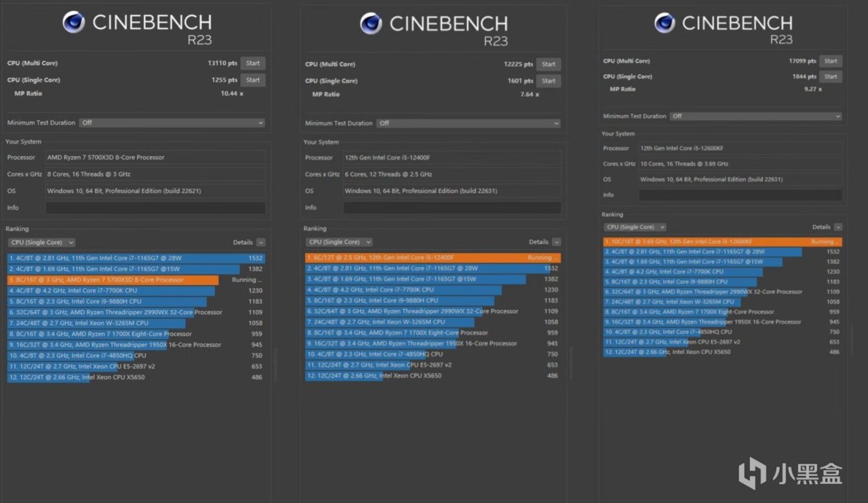Click the 13110 pts Multi Core score
Viewport: 868px width, 503px height.
222,63
